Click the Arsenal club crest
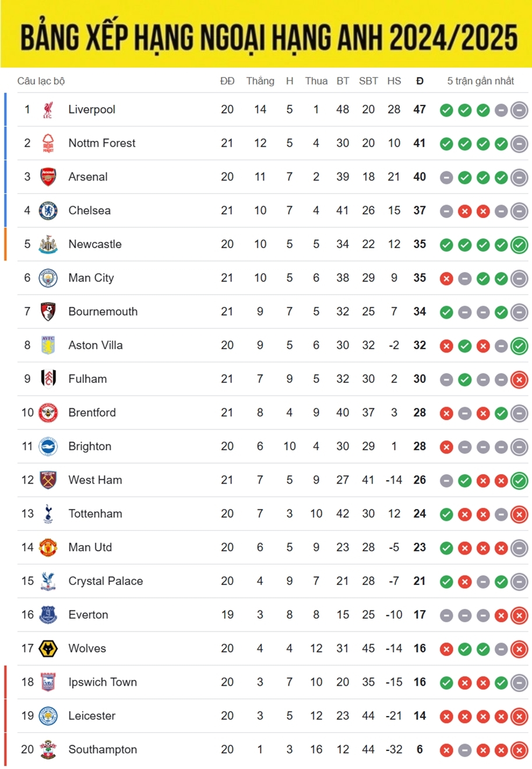This screenshot has height=769, width=532. coord(48,177)
